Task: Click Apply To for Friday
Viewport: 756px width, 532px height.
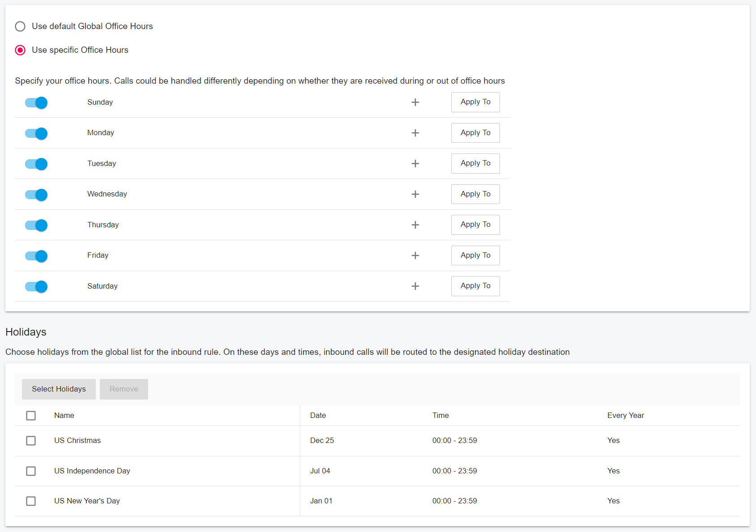Action: point(475,255)
